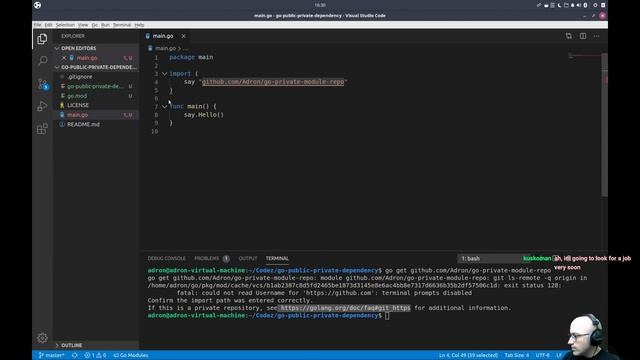Open the Selection menu

click(65, 25)
